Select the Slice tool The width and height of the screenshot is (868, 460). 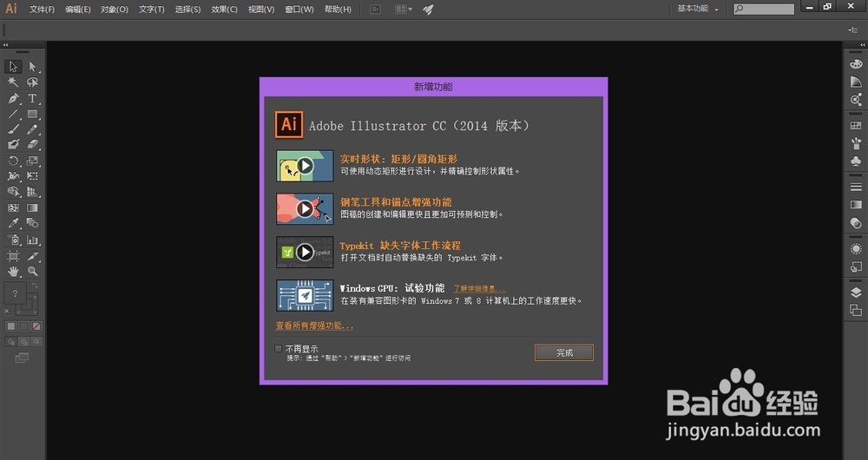[33, 256]
